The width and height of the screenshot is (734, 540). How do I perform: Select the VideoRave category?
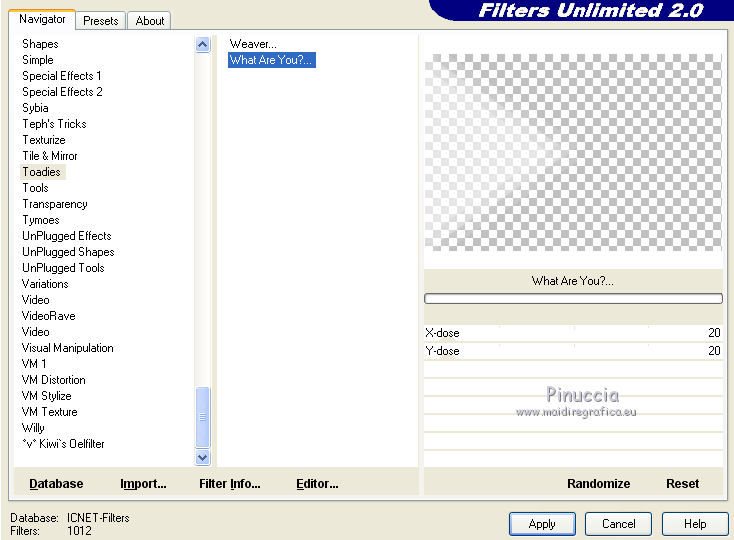coord(49,316)
